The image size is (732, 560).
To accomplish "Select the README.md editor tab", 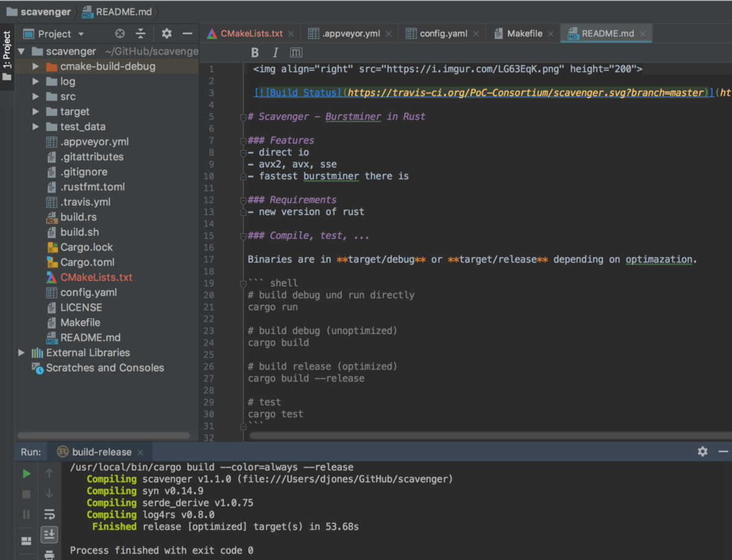I will [606, 34].
